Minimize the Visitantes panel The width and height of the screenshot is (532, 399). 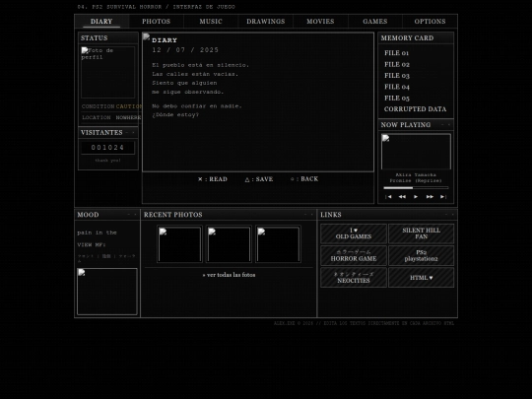pyautogui.click(x=127, y=133)
